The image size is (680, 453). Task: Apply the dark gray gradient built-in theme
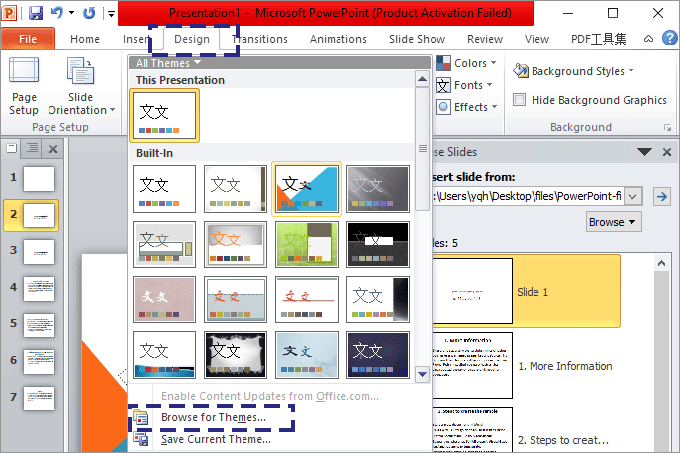378,189
